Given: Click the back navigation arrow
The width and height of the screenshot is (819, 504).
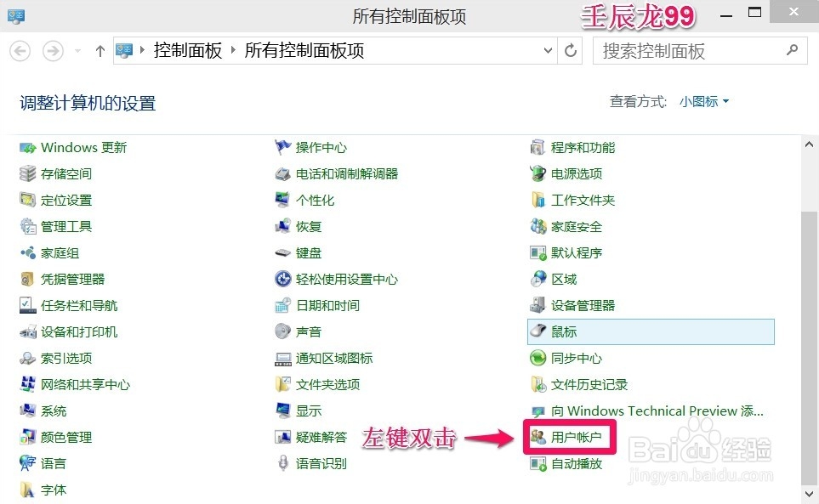Looking at the screenshot, I should [20, 51].
